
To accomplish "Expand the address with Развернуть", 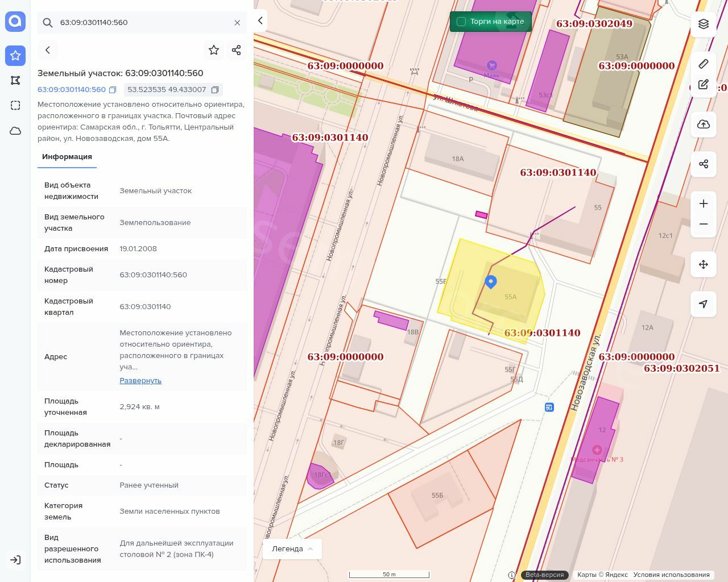I will click(140, 381).
